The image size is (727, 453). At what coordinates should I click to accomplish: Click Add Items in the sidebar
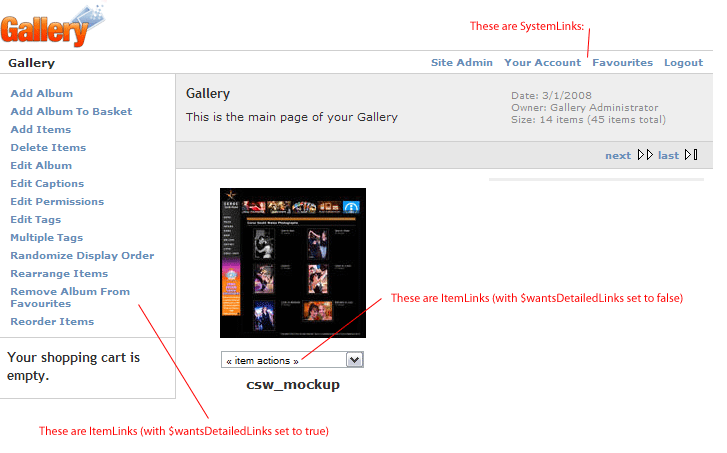(x=40, y=129)
